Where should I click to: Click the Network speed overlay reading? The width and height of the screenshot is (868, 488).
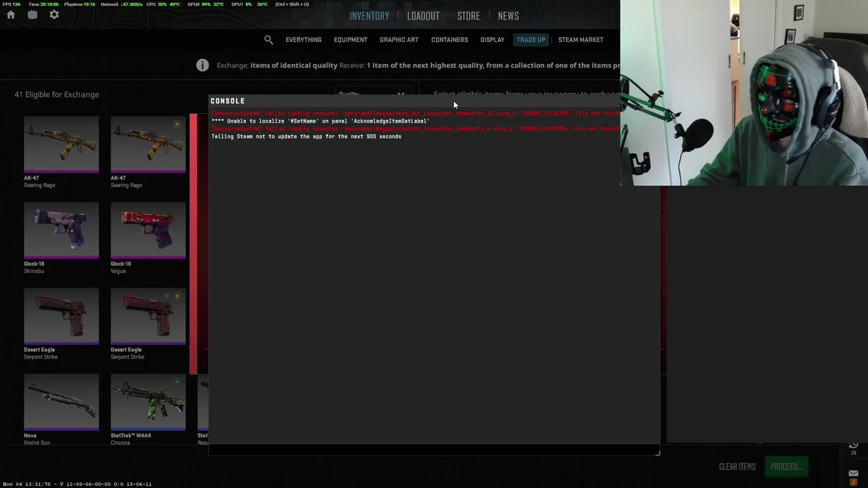click(x=121, y=4)
